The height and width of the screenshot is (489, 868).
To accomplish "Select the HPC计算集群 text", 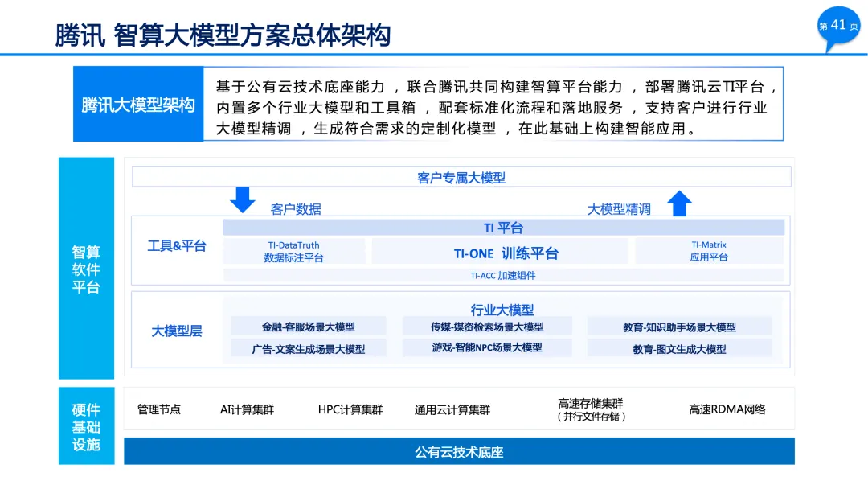I will click(x=350, y=409).
